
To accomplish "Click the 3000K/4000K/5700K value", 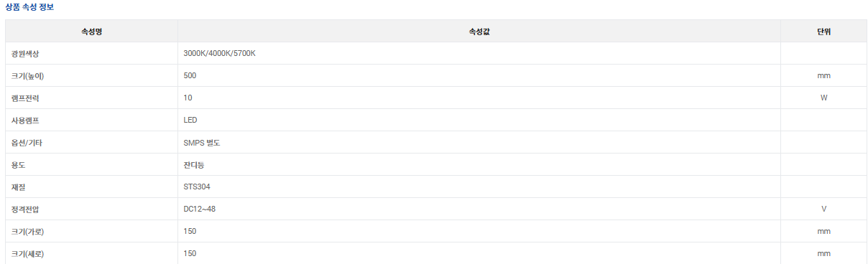I will pyautogui.click(x=220, y=54).
